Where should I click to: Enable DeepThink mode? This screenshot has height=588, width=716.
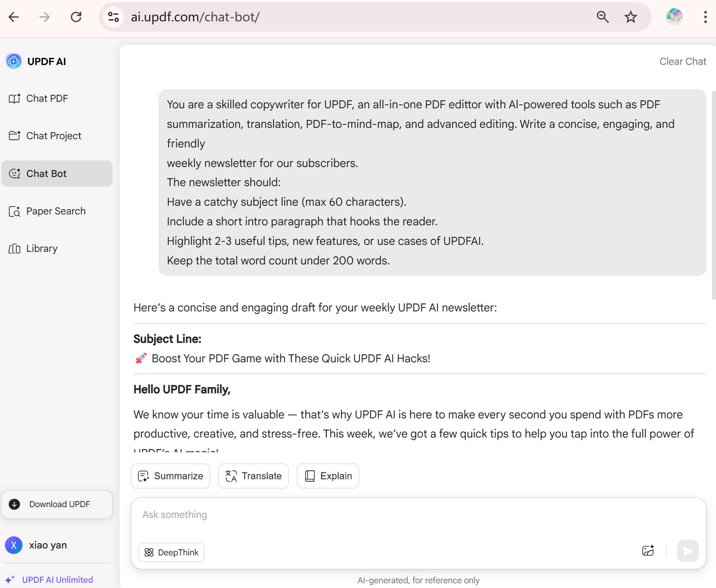pyautogui.click(x=171, y=552)
